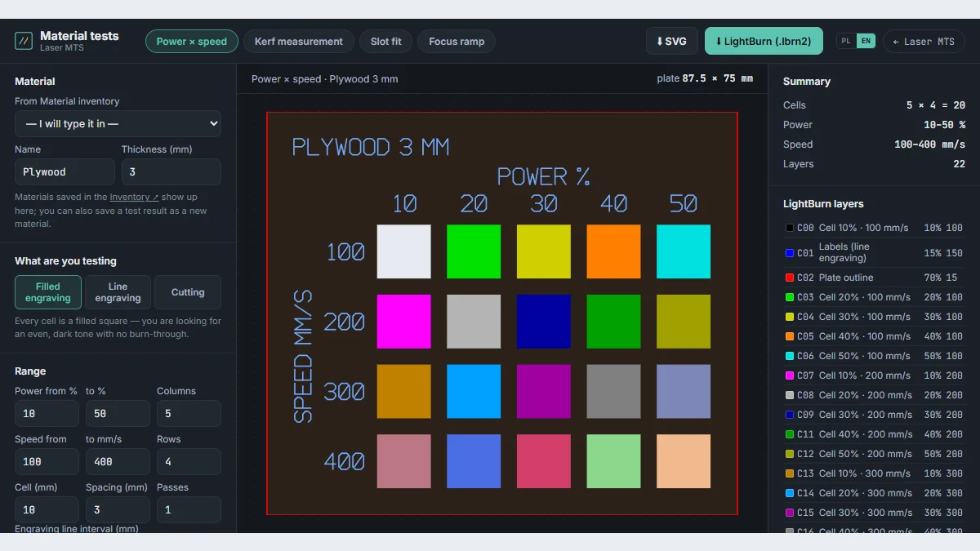Open the Inventory link
The image size is (980, 551).
[134, 197]
